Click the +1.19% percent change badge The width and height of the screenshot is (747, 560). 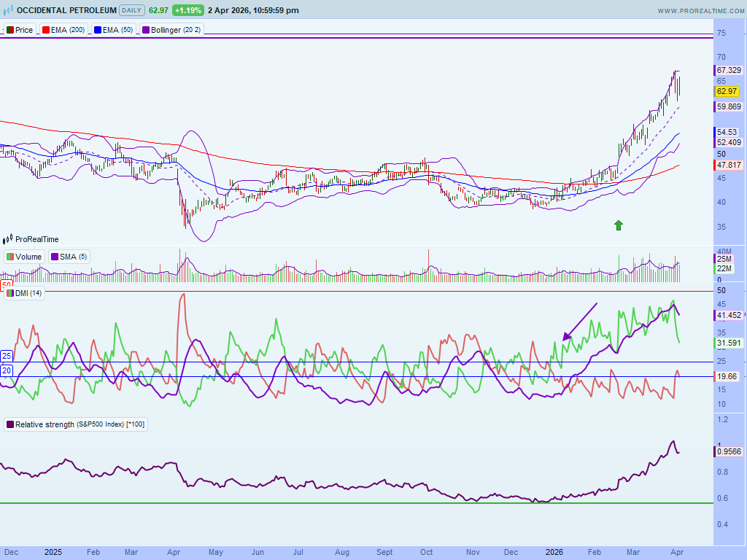point(188,11)
